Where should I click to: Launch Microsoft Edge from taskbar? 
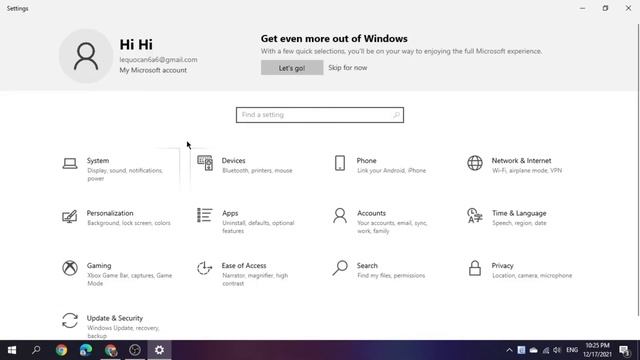[x=86, y=350]
